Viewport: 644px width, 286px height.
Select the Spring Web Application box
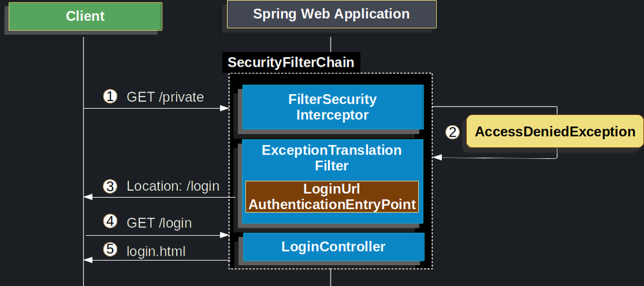[331, 14]
